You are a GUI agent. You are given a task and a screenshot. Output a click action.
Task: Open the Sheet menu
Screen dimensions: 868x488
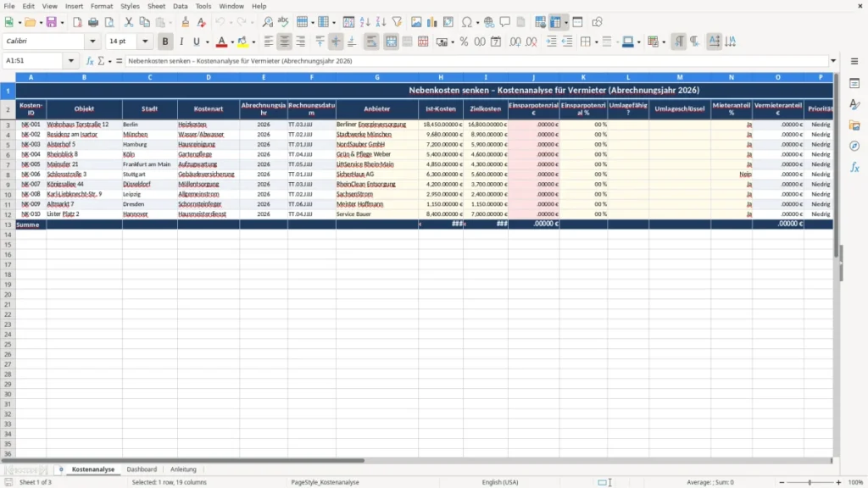click(x=156, y=6)
